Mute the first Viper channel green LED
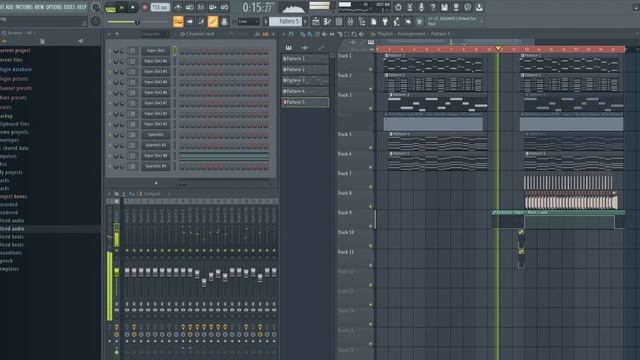 pyautogui.click(x=110, y=51)
